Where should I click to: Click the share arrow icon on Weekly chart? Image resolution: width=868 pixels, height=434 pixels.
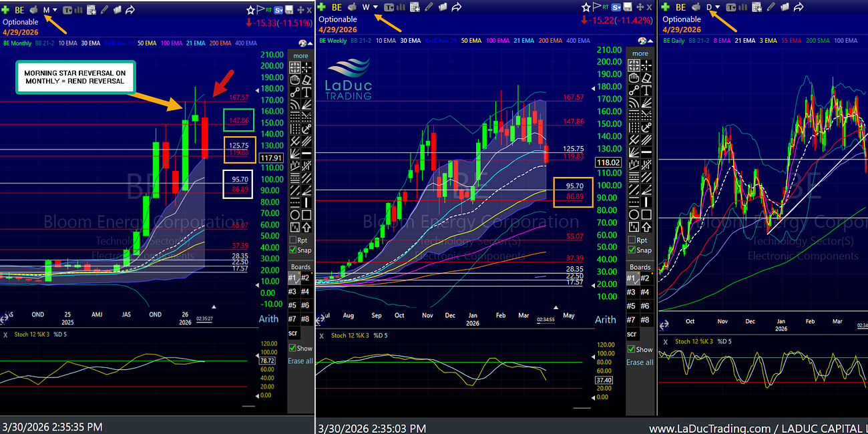point(457,7)
